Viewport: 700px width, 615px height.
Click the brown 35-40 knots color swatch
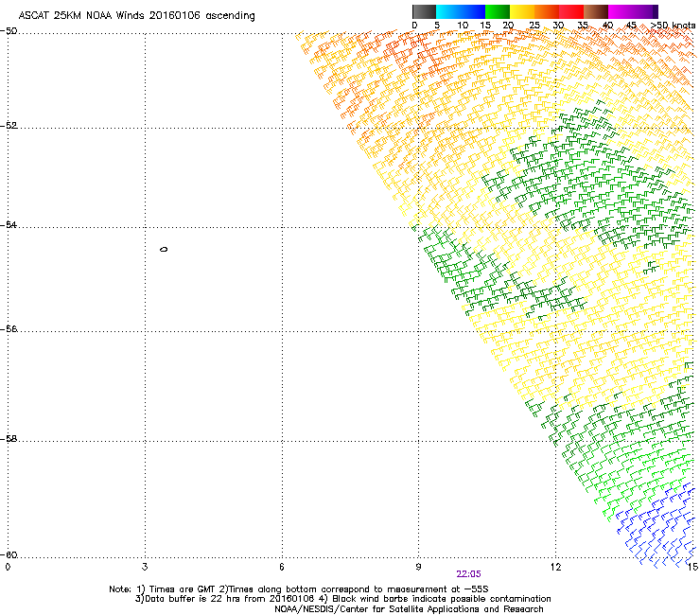(596, 11)
